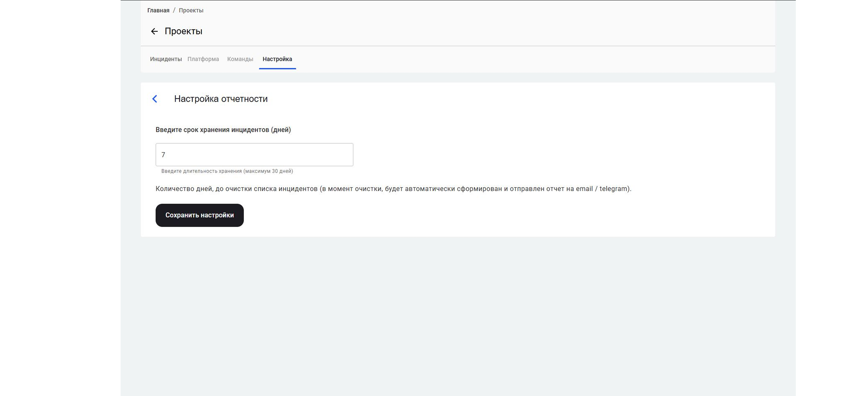Click the slash separator in the breadcrumb
Screen dimensions: 868x396
pyautogui.click(x=174, y=10)
